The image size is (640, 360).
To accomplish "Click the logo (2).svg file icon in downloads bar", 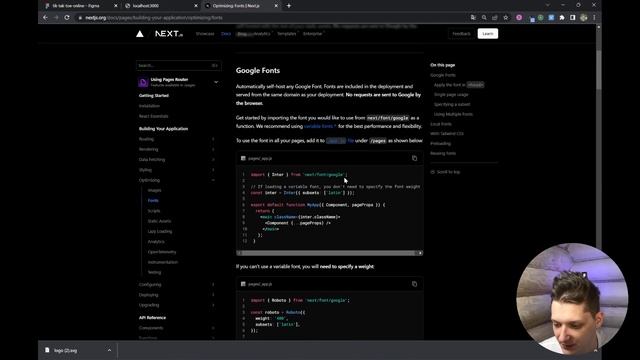I will (x=47, y=350).
